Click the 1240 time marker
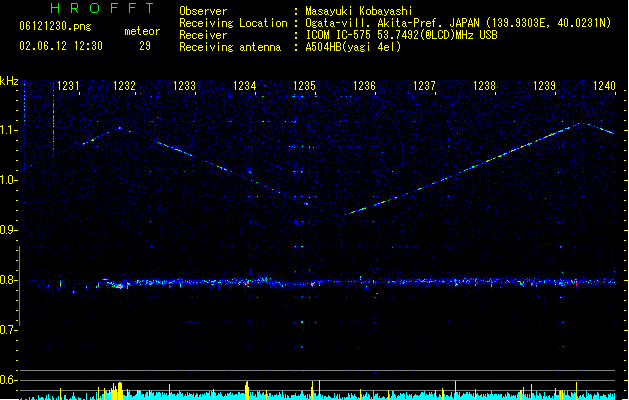 click(x=604, y=86)
